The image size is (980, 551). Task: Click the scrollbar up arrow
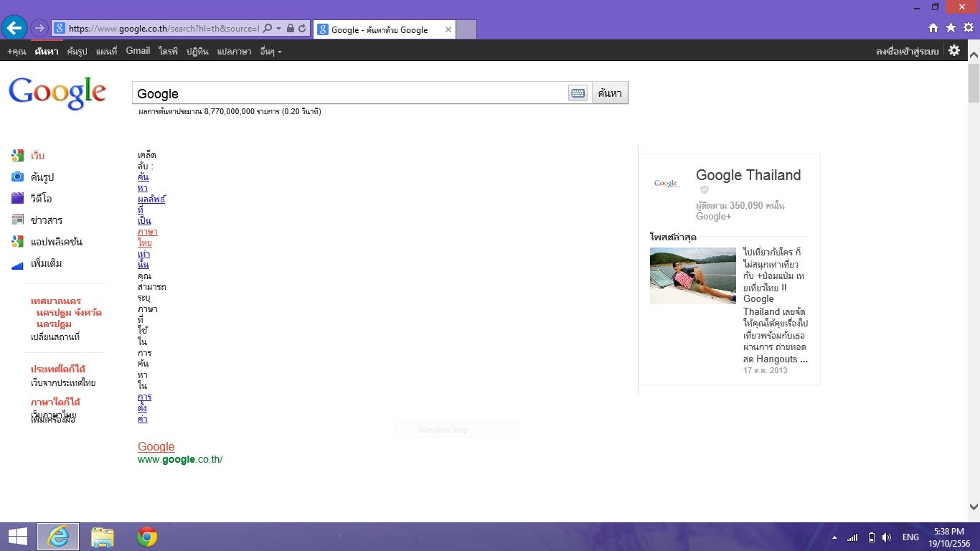point(974,55)
